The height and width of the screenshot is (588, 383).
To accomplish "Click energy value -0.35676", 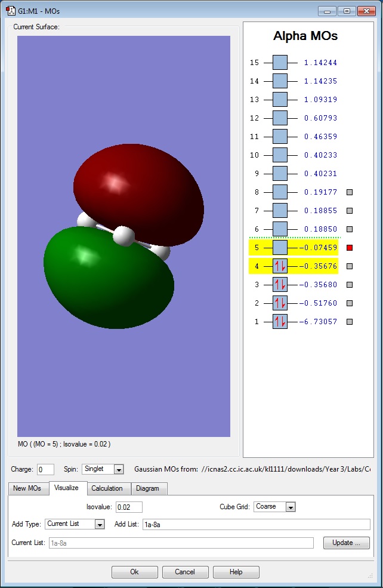I will [318, 266].
